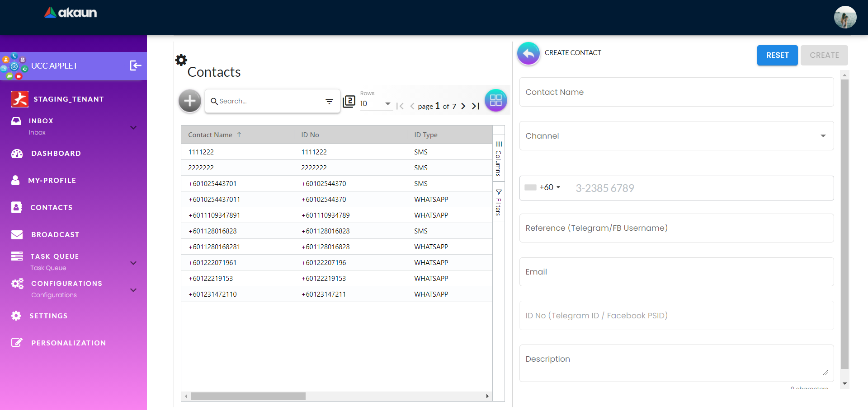Open the Rows per page dropdown
Screen dimensions: 868x410
(376, 104)
